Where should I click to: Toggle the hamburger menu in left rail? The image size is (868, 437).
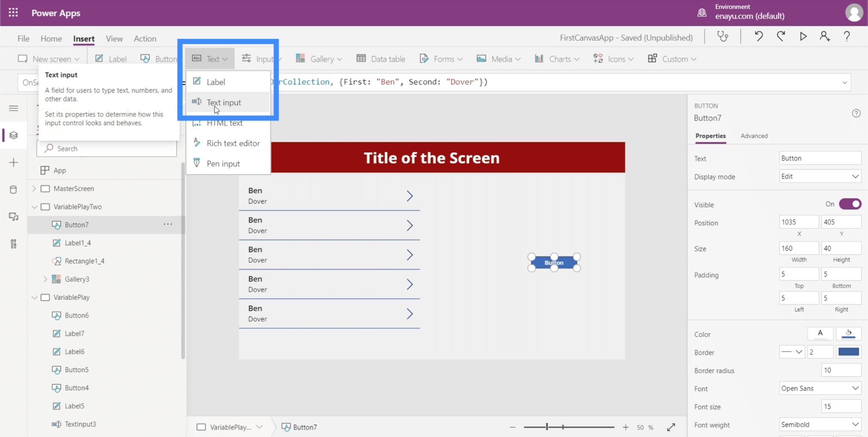tap(14, 108)
